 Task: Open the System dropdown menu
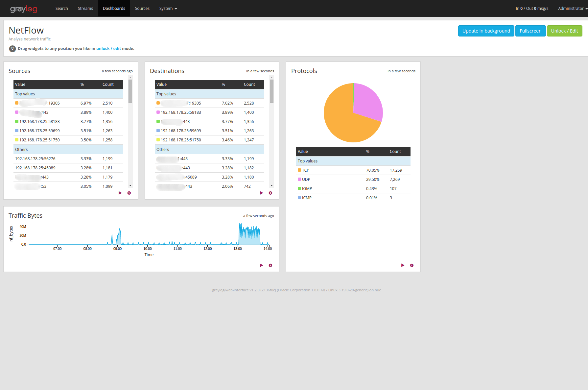coord(168,8)
